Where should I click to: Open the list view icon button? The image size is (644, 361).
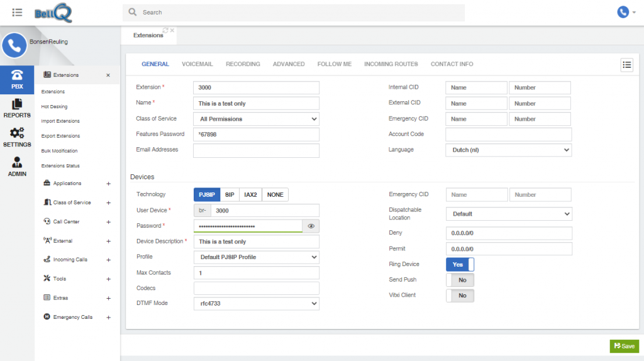click(x=627, y=65)
